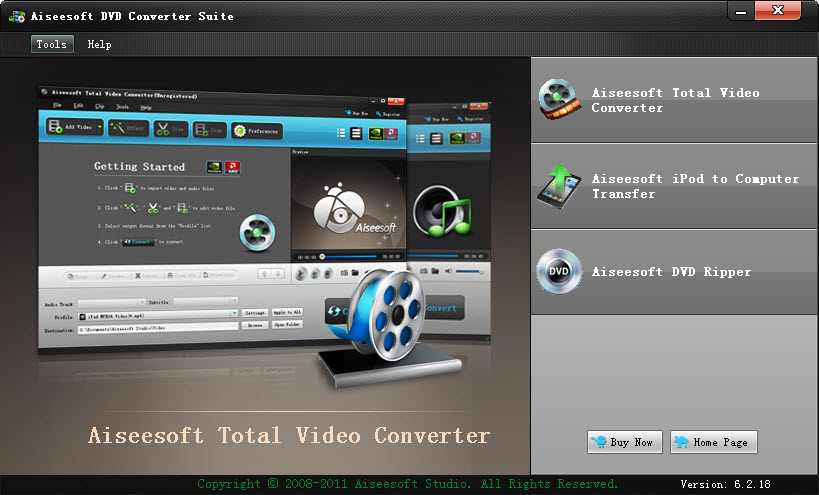
Task: Click the "Version: 6.2.18" status text
Action: point(726,484)
